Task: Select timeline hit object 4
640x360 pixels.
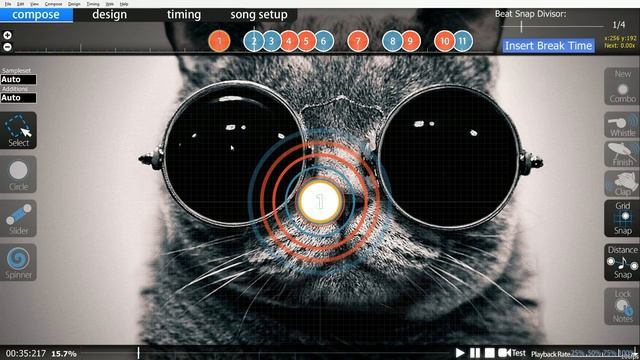Action: click(x=289, y=41)
